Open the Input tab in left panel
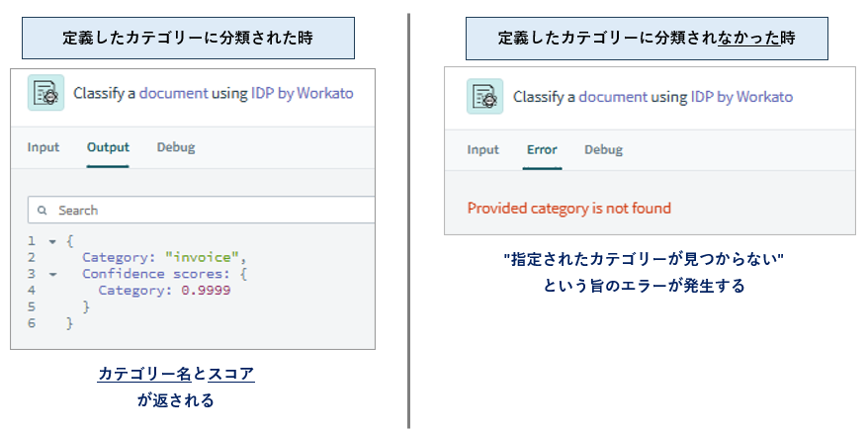868x434 pixels. [x=43, y=147]
